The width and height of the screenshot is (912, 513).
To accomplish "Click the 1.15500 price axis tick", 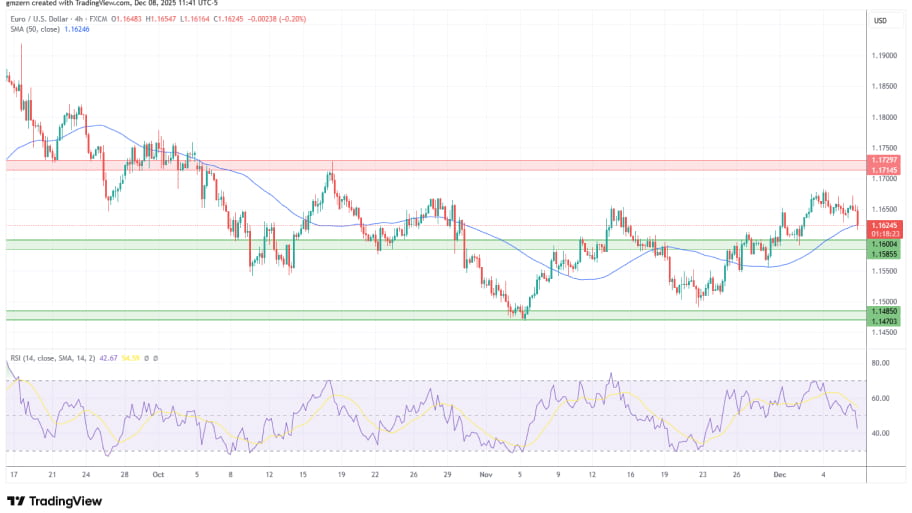I will (884, 271).
